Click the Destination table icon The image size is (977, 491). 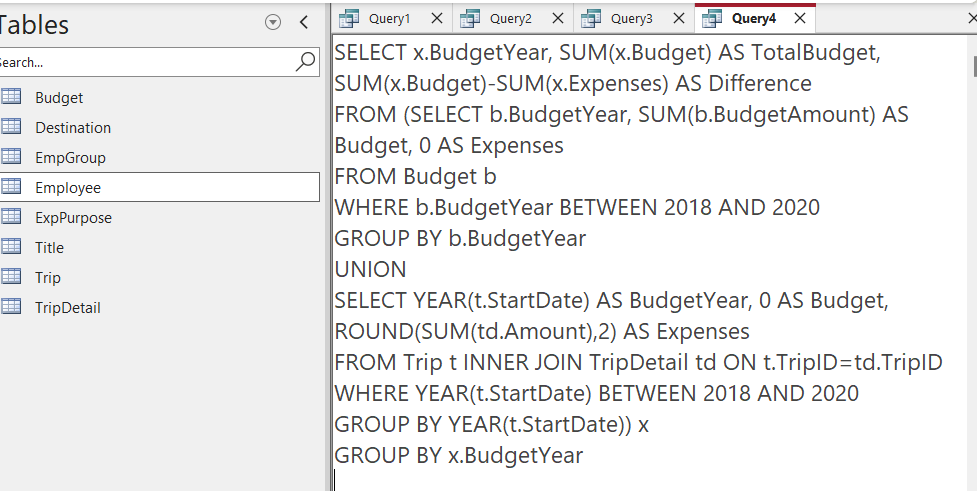click(11, 126)
